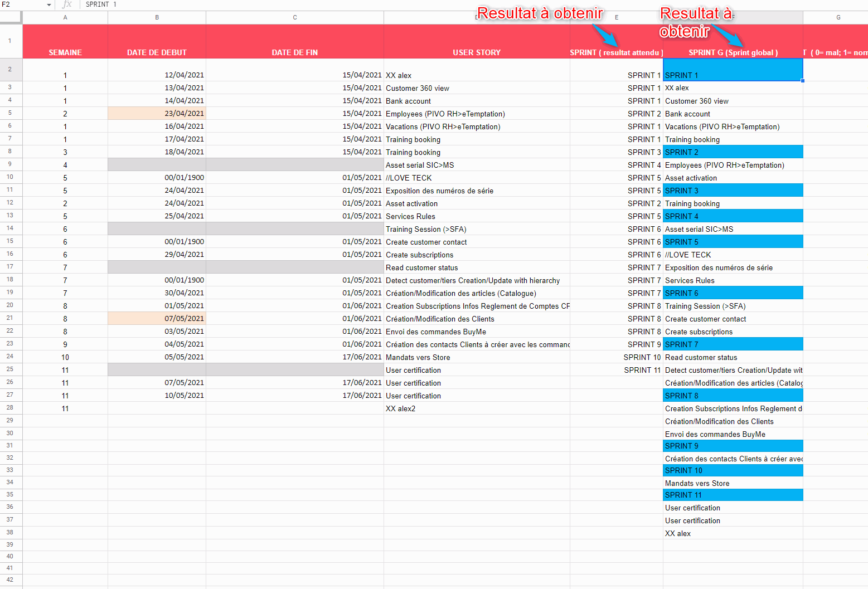Click Customer 360 view in the USER STORY column
868x589 pixels.
[477, 87]
